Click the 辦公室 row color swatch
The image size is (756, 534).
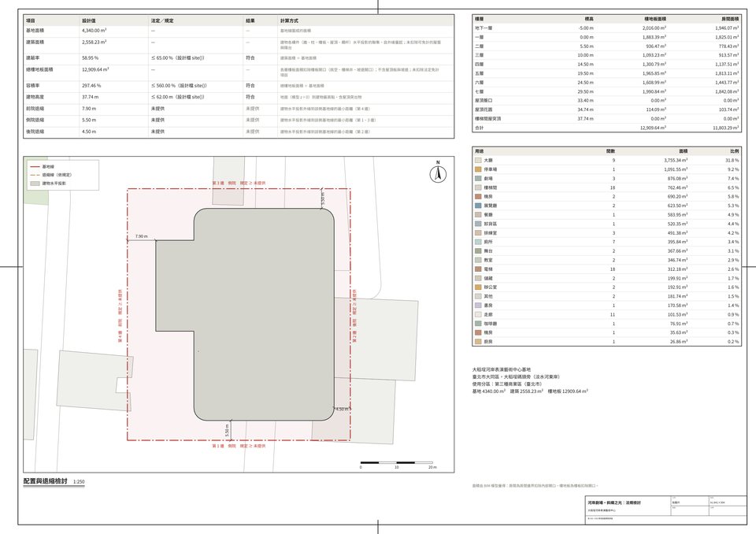pos(478,287)
